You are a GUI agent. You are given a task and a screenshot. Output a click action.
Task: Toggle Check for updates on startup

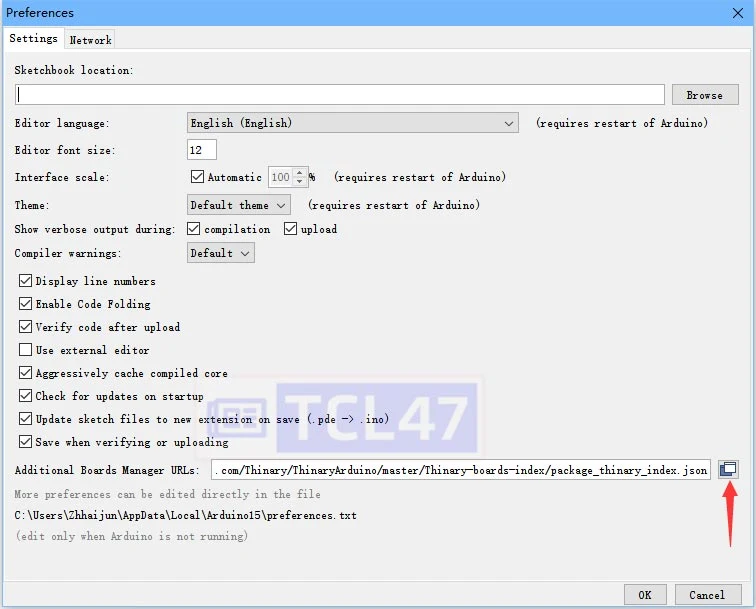(26, 396)
